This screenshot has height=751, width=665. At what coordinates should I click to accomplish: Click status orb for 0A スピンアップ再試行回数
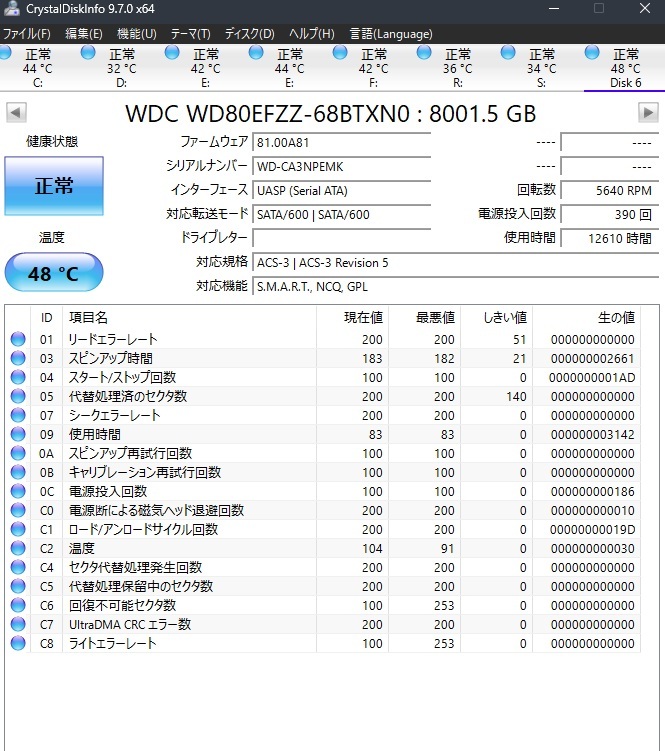[x=18, y=453]
